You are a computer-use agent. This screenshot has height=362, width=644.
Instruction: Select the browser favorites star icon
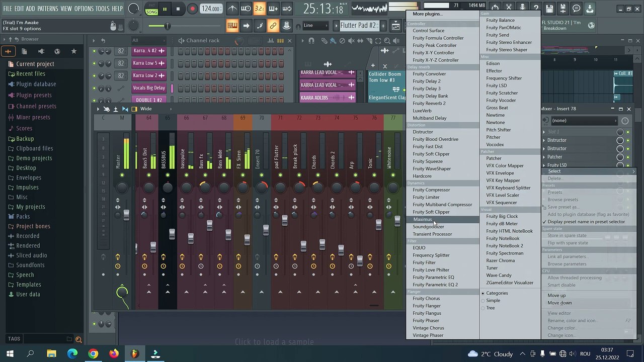tap(74, 51)
